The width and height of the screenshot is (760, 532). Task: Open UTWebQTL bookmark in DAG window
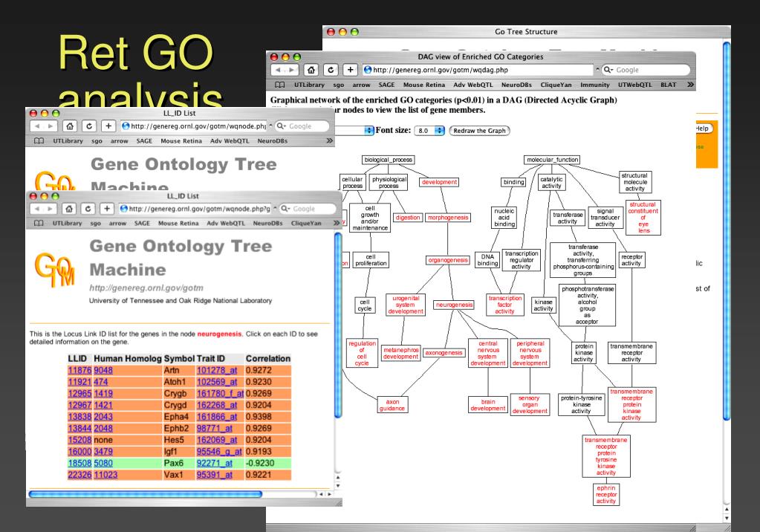634,85
